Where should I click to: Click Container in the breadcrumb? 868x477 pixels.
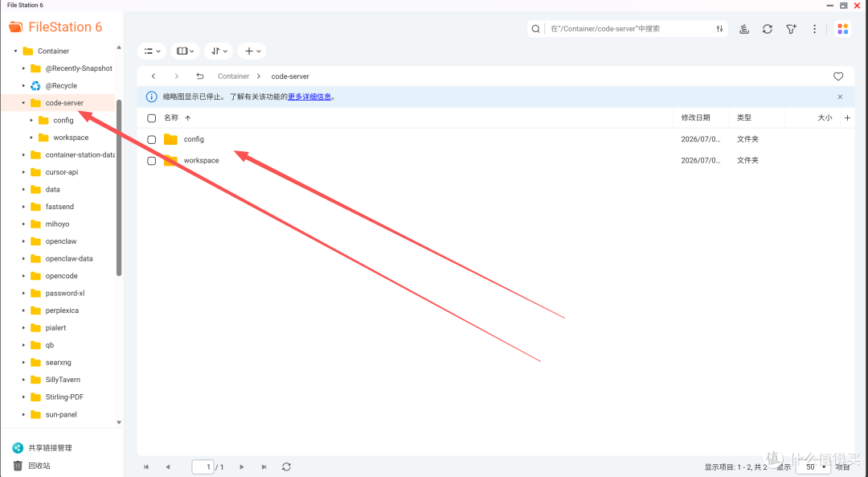point(233,76)
